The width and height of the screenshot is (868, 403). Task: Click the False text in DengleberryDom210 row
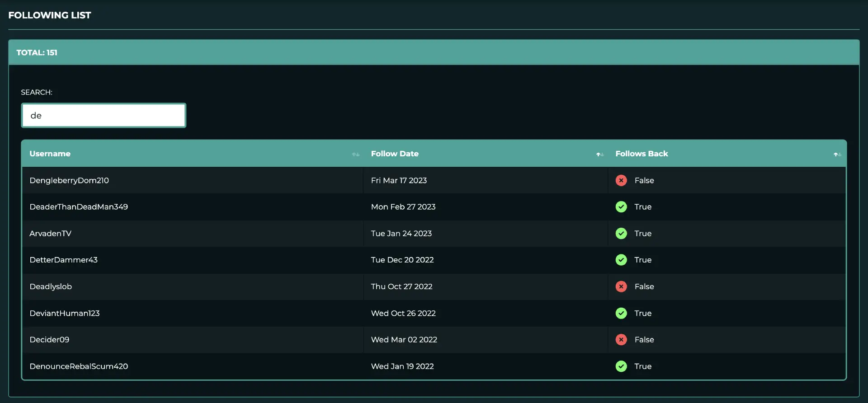[x=644, y=180]
